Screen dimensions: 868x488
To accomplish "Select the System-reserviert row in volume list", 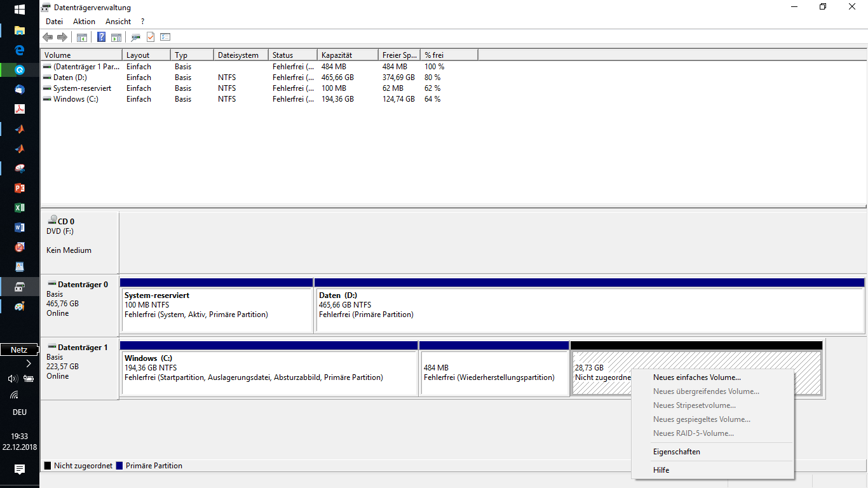I will (x=259, y=88).
